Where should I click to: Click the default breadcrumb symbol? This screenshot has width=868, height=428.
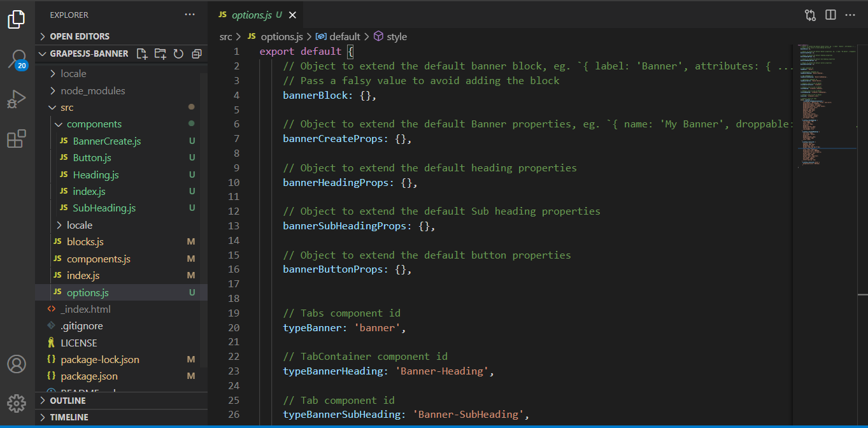[x=338, y=37]
